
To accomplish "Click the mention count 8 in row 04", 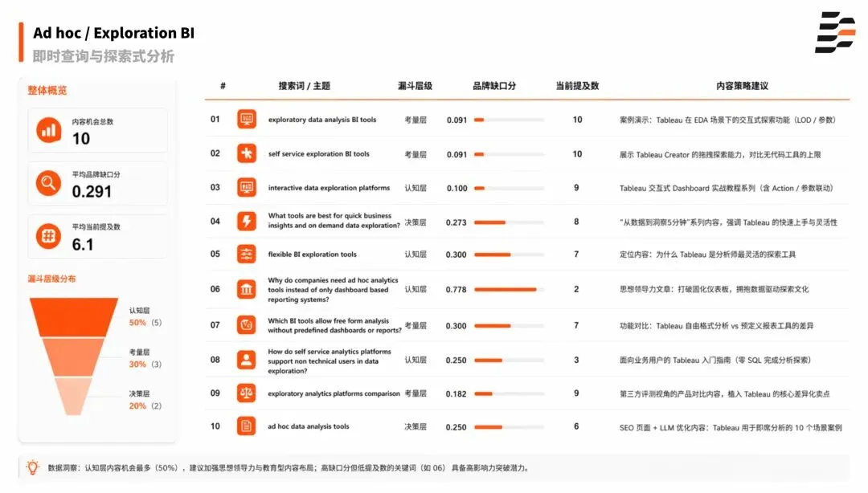I will pos(576,222).
